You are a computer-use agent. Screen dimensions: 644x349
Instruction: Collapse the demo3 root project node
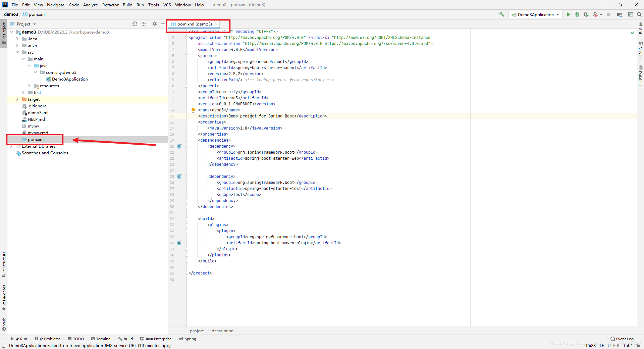coord(11,32)
